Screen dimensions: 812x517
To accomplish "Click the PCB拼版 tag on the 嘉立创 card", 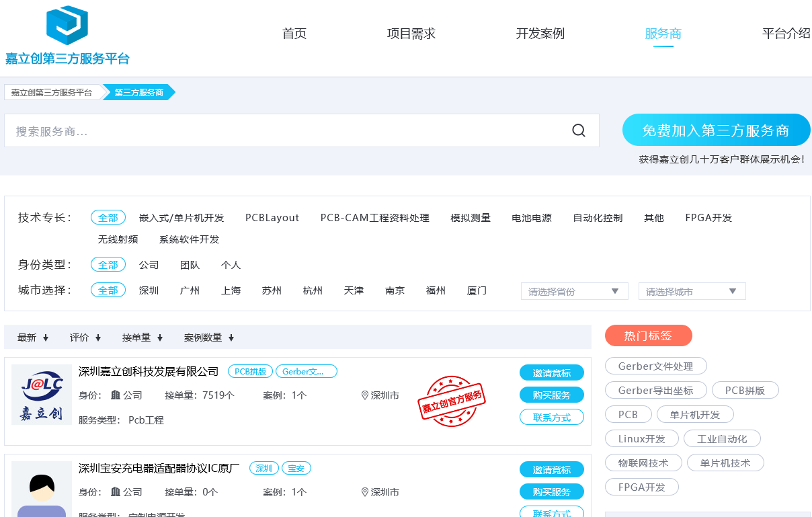I will [x=251, y=371].
